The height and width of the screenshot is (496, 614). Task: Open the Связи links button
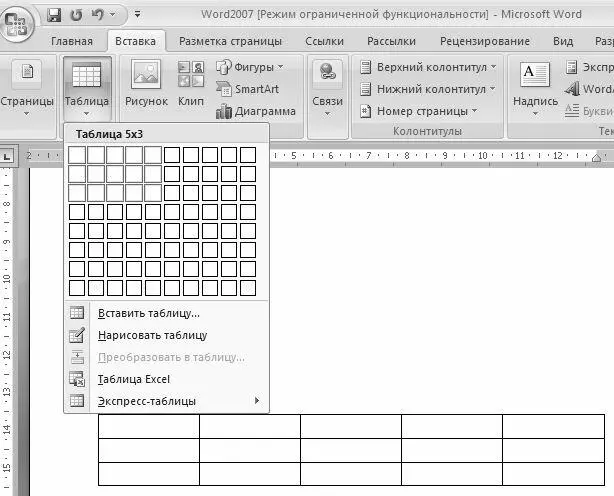pos(327,88)
